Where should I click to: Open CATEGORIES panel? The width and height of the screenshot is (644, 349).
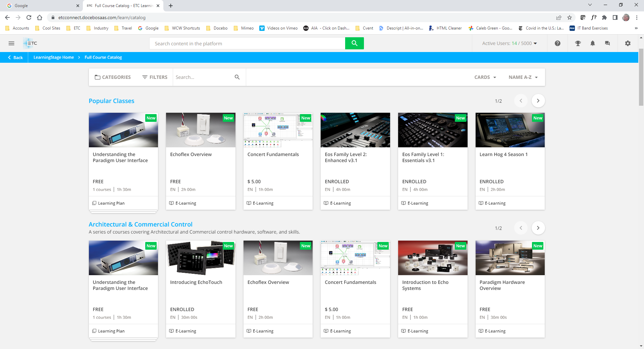[113, 77]
